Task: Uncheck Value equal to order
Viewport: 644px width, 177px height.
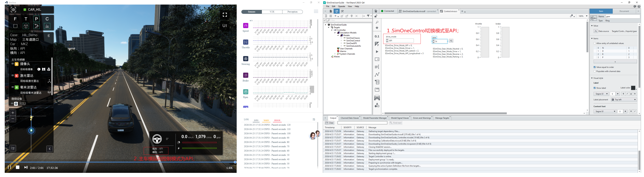Action: 595,67
